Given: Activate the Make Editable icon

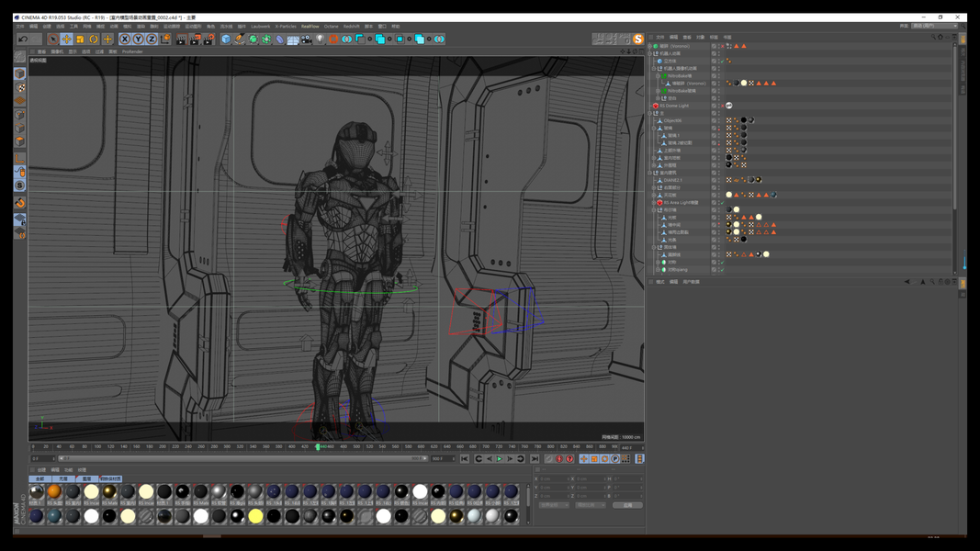Looking at the screenshot, I should pos(20,58).
